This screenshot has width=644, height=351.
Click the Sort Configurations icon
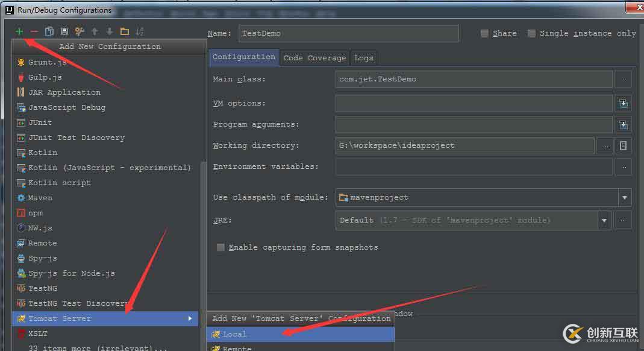tap(140, 31)
